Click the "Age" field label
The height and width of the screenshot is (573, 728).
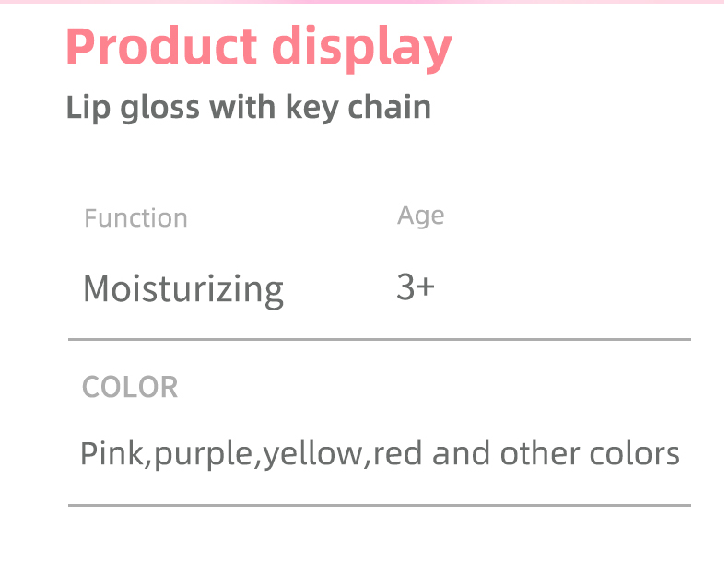420,216
